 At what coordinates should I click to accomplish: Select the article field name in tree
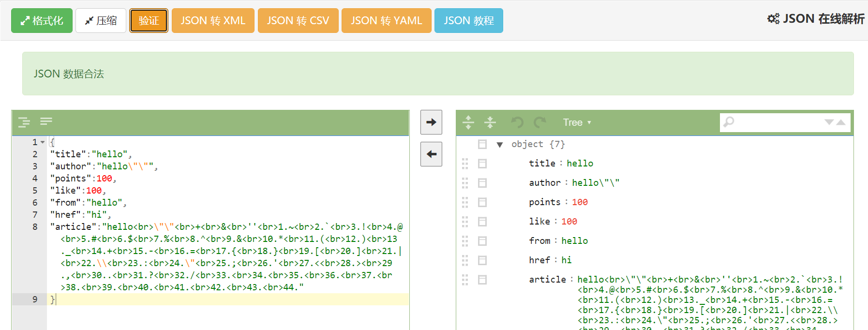click(547, 280)
